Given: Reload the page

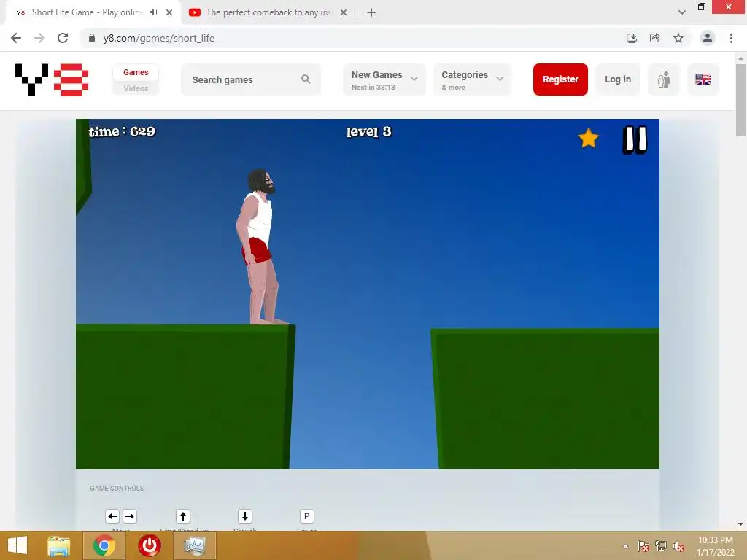Looking at the screenshot, I should [63, 38].
